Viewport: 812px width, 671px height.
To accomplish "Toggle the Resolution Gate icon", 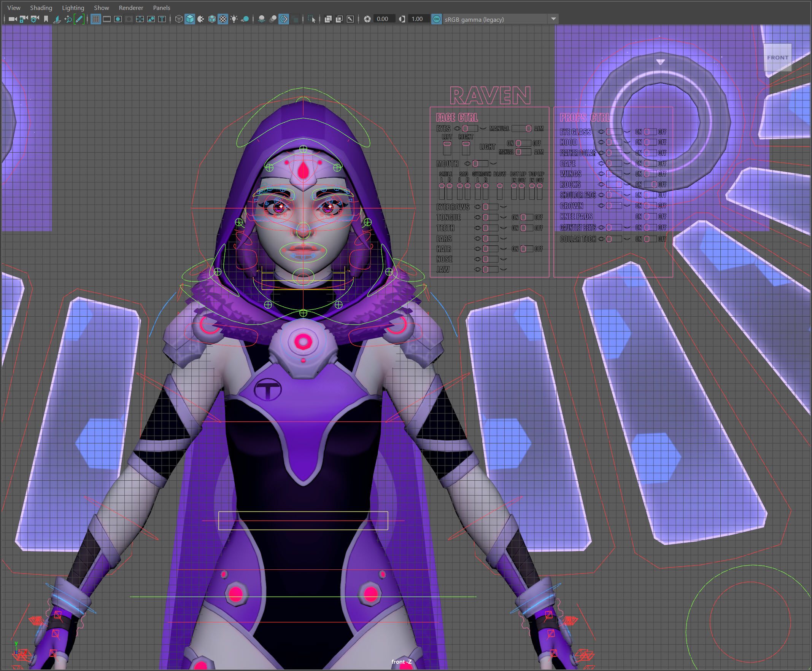I will (118, 19).
